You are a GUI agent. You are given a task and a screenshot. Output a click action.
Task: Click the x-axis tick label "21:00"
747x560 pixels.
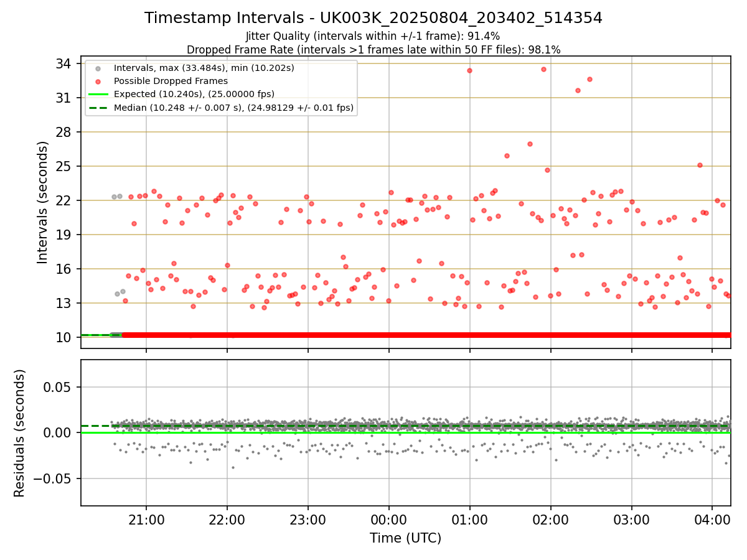[146, 519]
